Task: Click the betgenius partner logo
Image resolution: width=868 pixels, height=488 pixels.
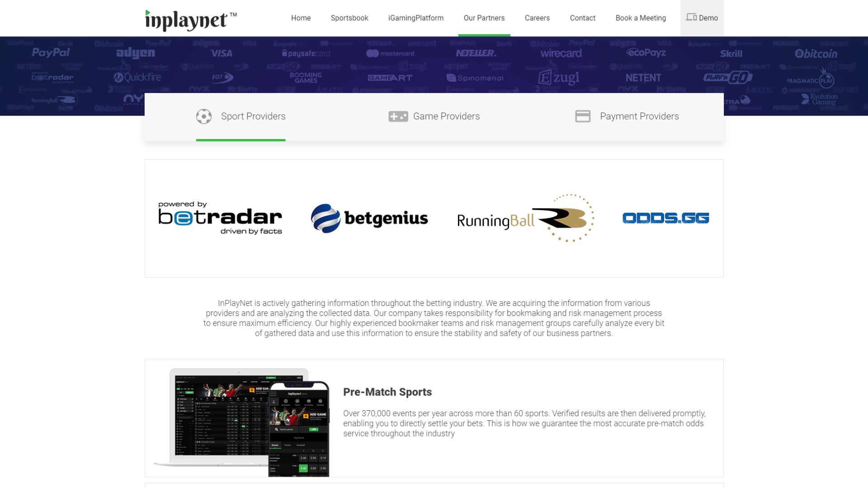Action: tap(369, 218)
